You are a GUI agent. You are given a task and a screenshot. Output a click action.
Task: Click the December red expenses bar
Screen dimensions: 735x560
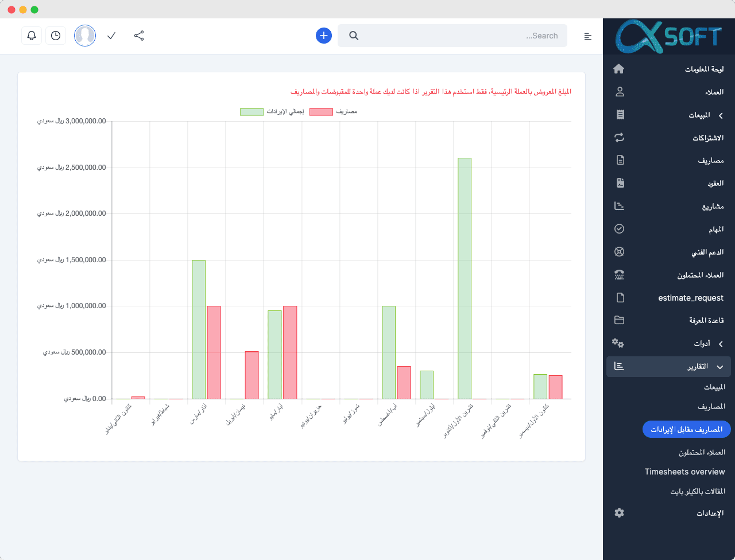pos(555,387)
